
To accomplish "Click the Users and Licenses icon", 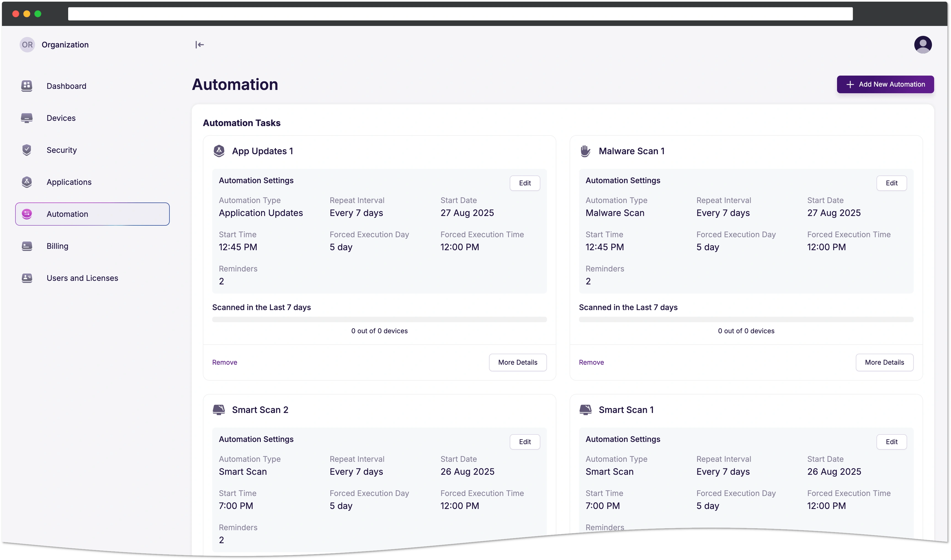I will pyautogui.click(x=26, y=278).
